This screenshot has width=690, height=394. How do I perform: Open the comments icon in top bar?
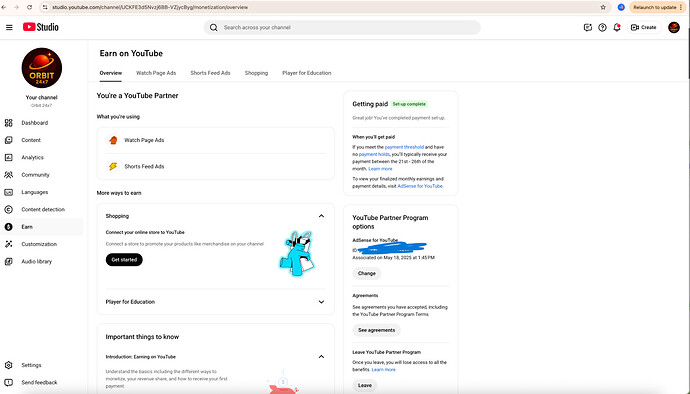(587, 27)
